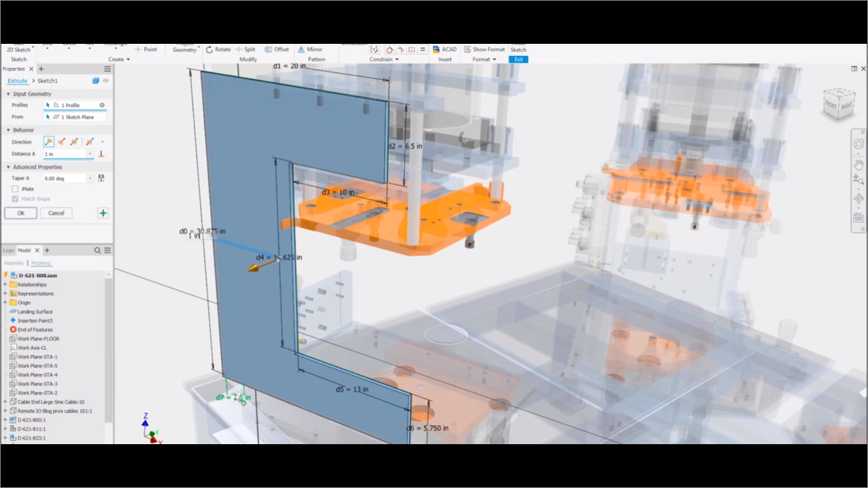Confirm the extrude with OK
This screenshot has height=488, width=868.
click(x=20, y=213)
